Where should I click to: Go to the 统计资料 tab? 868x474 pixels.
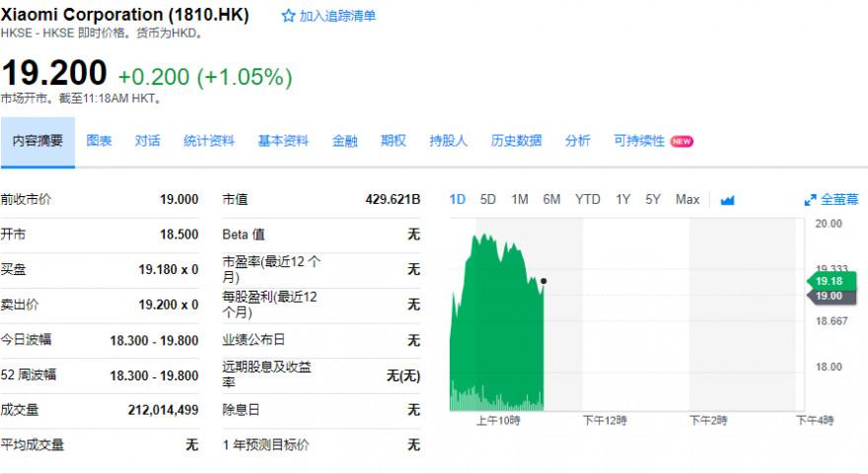click(209, 141)
